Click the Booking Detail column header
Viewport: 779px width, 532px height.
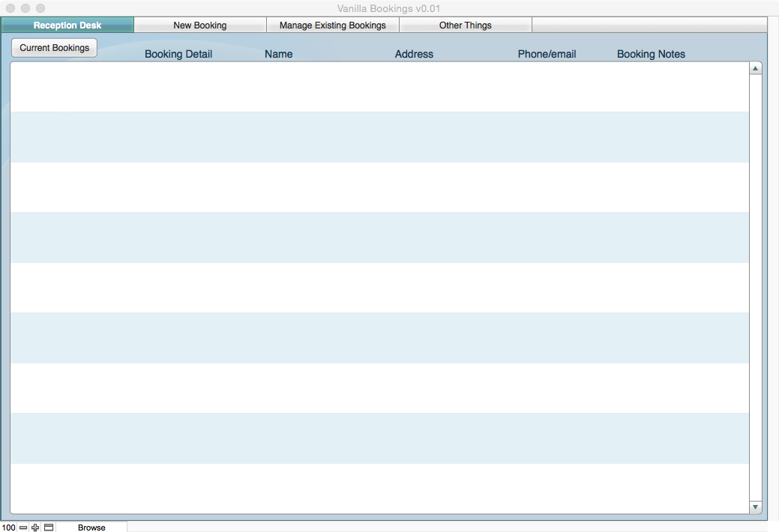pyautogui.click(x=178, y=54)
